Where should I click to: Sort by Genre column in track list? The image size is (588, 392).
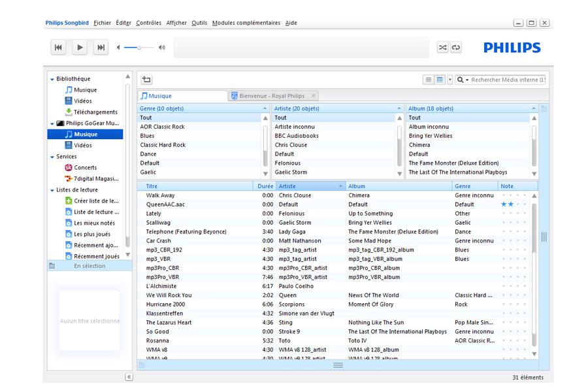pos(475,186)
